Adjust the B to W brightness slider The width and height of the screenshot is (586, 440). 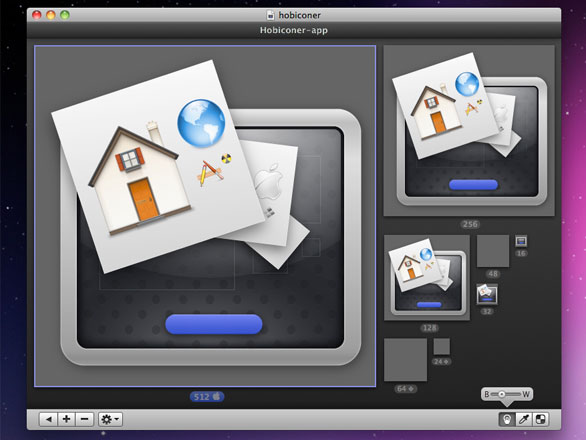pos(506,394)
